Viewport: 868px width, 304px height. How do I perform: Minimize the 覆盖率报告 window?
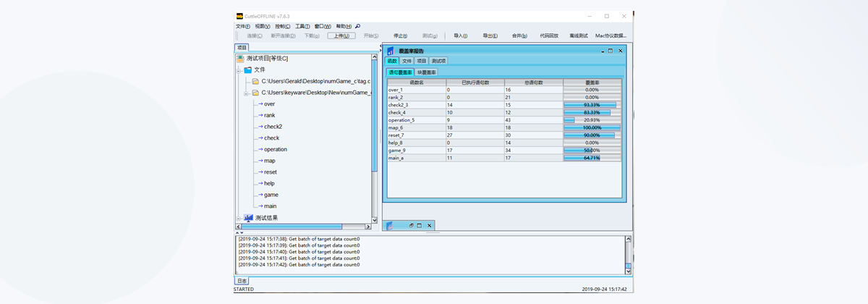pyautogui.click(x=602, y=51)
